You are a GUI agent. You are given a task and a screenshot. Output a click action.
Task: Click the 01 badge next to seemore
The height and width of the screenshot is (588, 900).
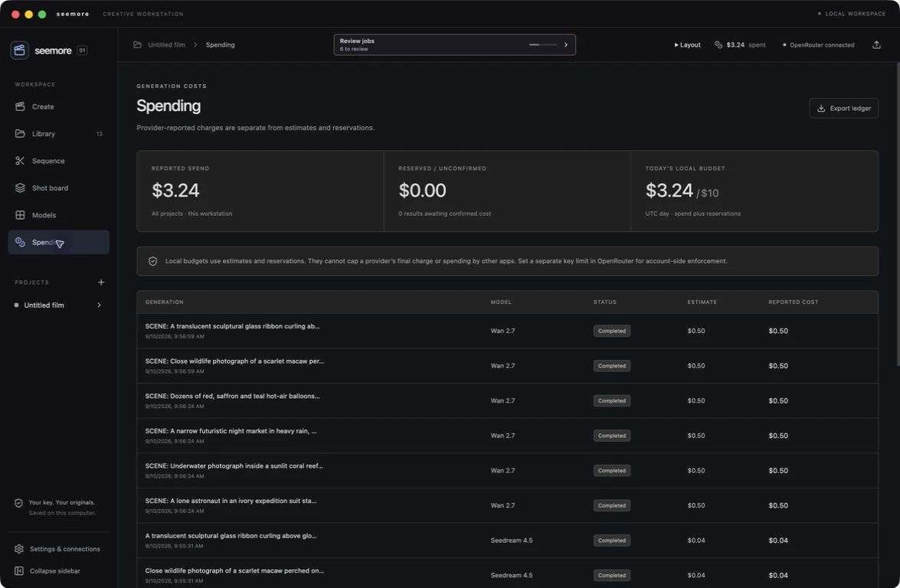[x=82, y=51]
